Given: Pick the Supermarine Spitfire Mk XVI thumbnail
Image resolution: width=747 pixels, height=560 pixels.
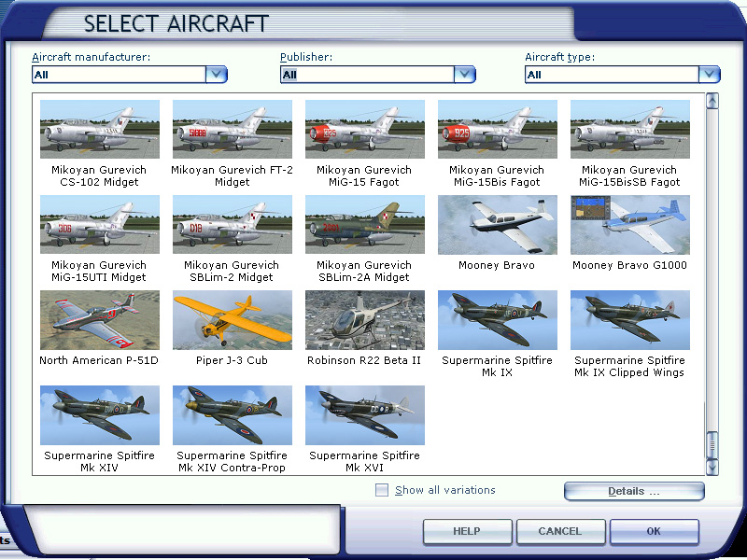Looking at the screenshot, I should pos(364,414).
